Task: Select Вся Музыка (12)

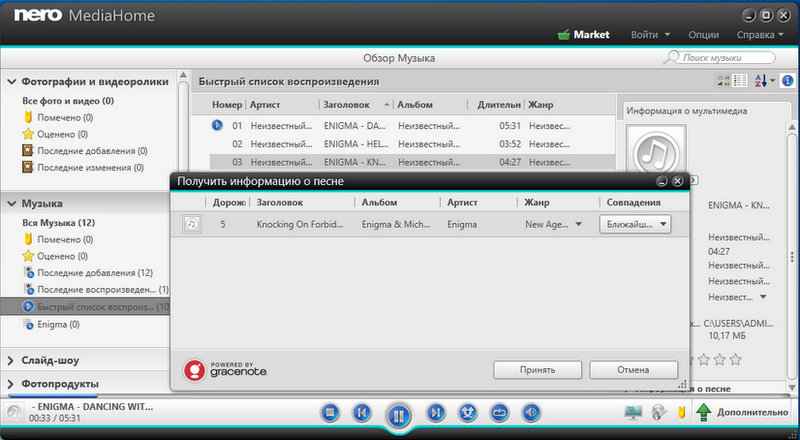Action: (x=58, y=223)
